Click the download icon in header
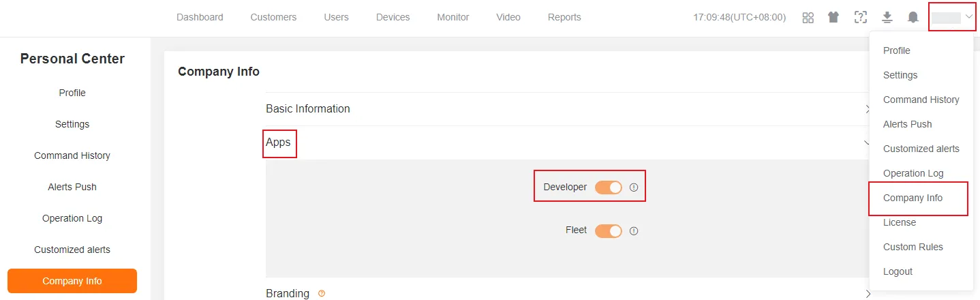This screenshot has width=980, height=300. click(887, 18)
